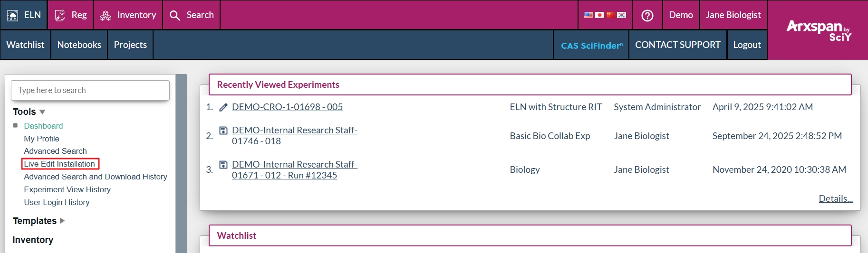Click the language flags selector

[x=605, y=15]
